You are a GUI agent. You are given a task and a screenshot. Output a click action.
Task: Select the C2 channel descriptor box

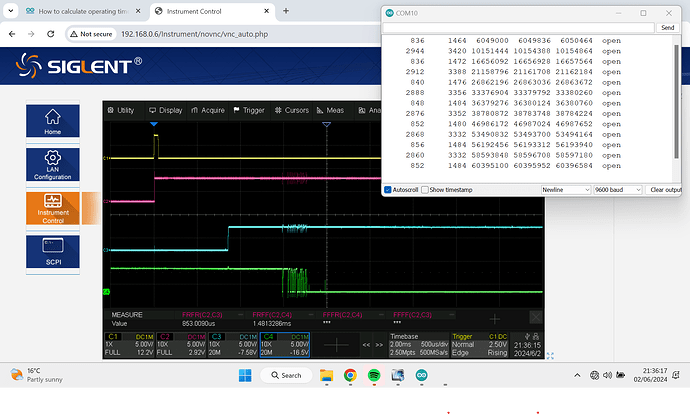(181, 344)
